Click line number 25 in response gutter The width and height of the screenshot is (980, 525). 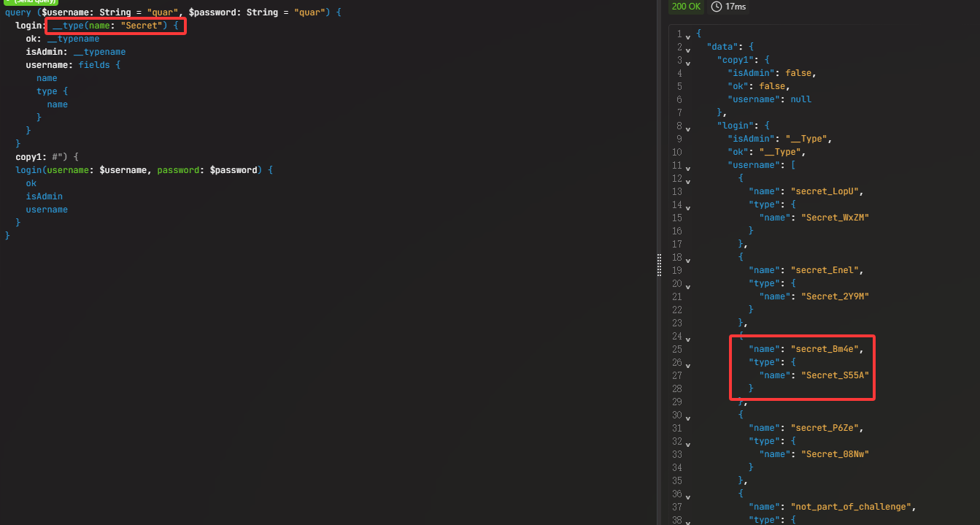[678, 349]
